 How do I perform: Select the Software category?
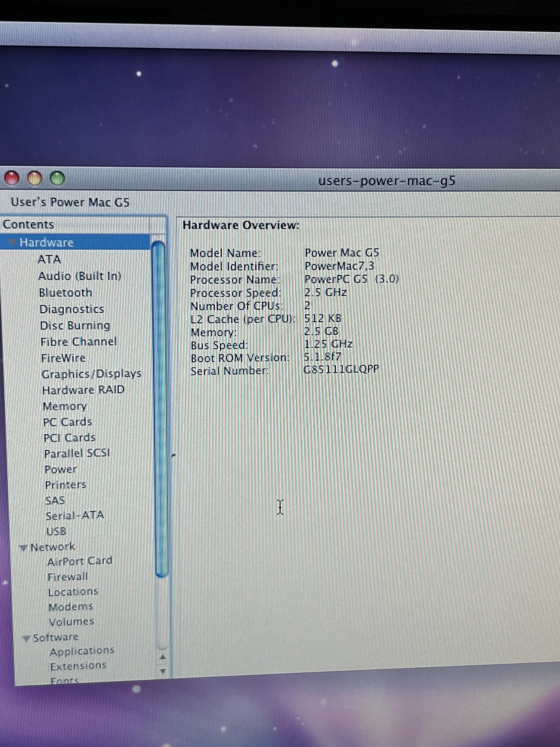[x=56, y=637]
